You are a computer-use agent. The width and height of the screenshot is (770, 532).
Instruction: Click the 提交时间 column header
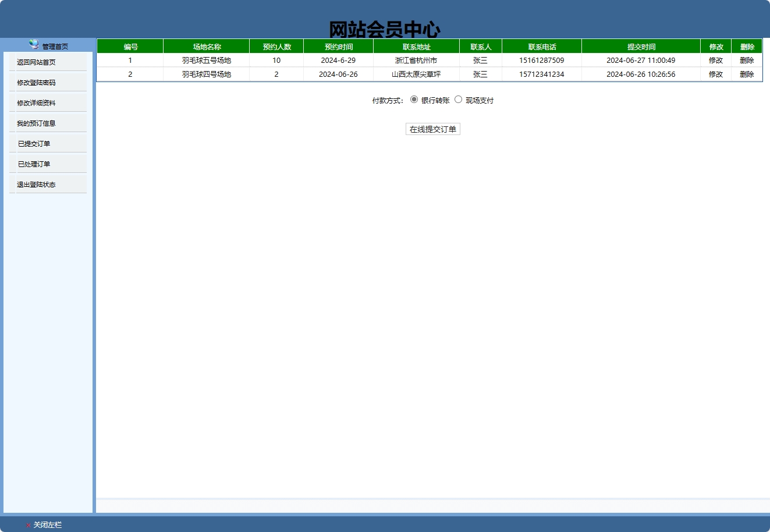641,45
